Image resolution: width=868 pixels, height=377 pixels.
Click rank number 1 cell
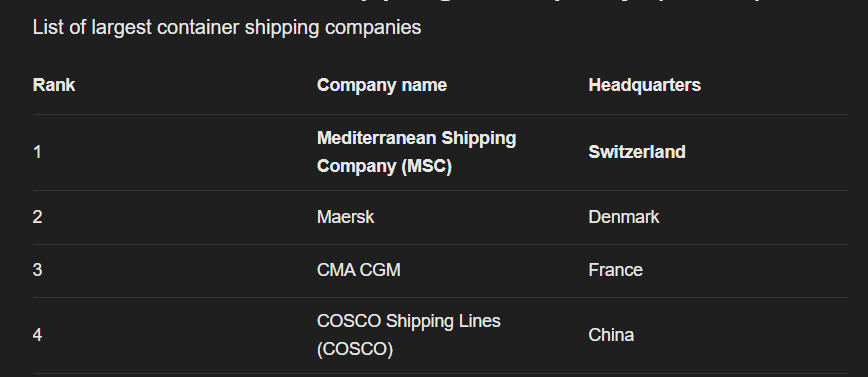point(37,152)
